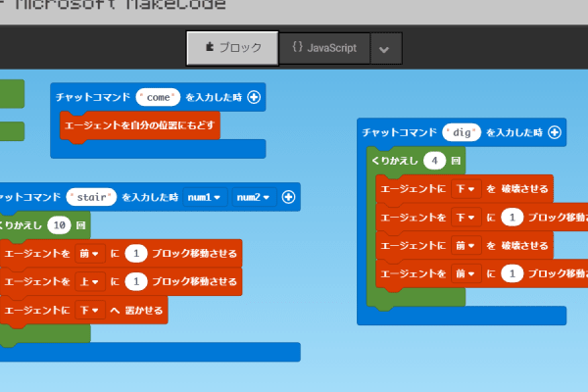Switch to the JavaScript tab
This screenshot has width=588, height=392.
[x=324, y=48]
